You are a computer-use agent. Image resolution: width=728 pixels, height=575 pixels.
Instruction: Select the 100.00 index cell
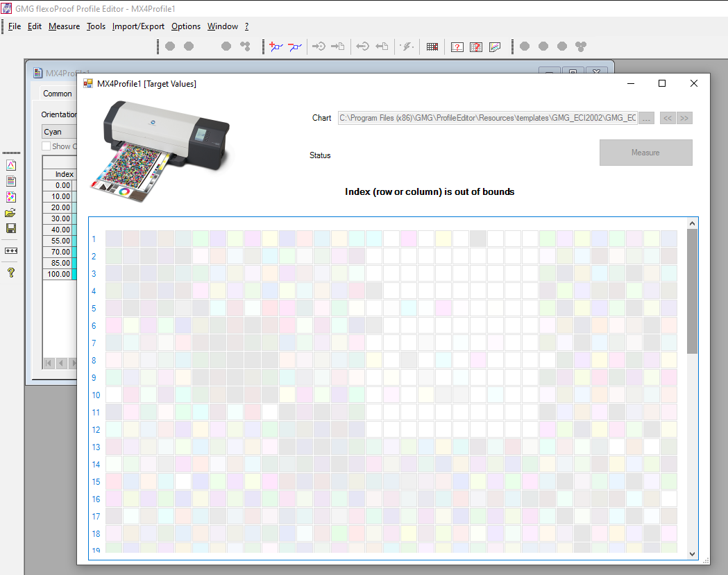[58, 274]
